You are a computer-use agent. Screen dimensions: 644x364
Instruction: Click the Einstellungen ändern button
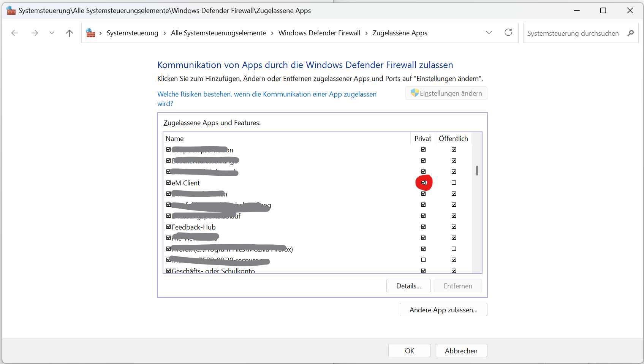pyautogui.click(x=446, y=93)
